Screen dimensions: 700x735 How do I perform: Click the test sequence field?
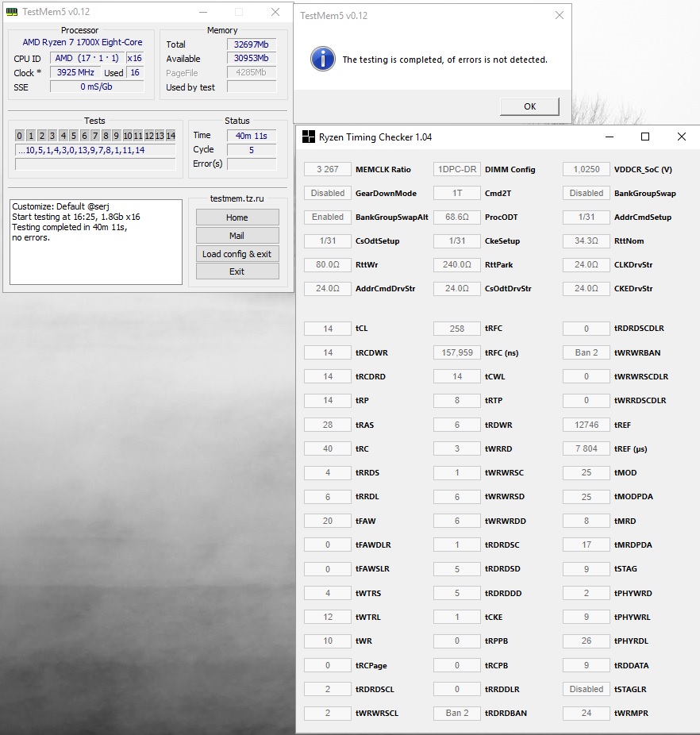point(96,150)
